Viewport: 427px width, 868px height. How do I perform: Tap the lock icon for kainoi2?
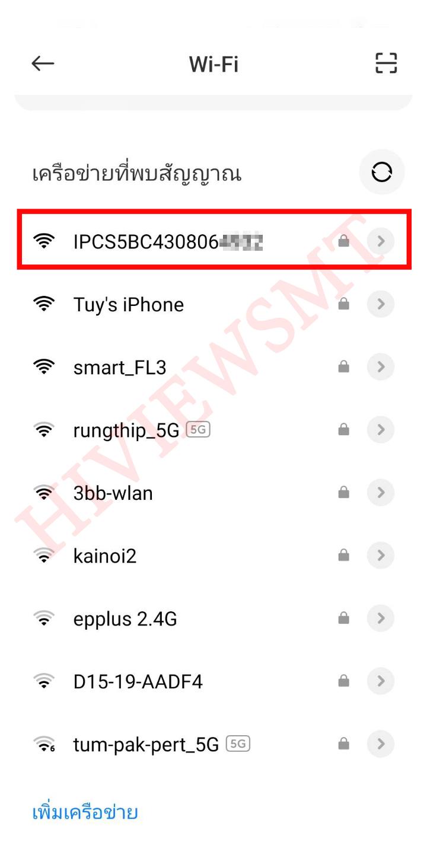343,556
